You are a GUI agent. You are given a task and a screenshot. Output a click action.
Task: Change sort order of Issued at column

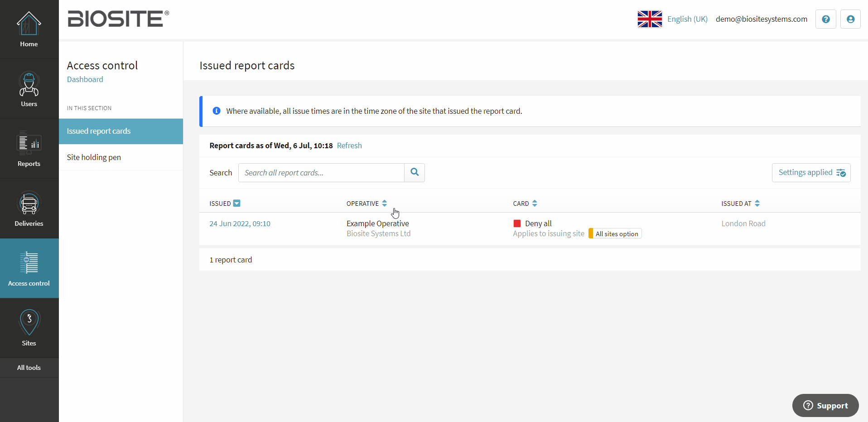758,203
